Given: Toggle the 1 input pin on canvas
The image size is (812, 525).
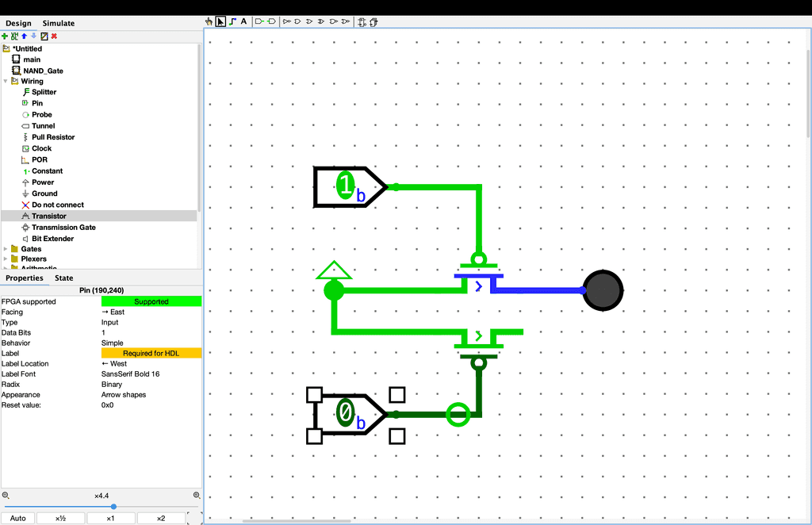Looking at the screenshot, I should tap(346, 186).
